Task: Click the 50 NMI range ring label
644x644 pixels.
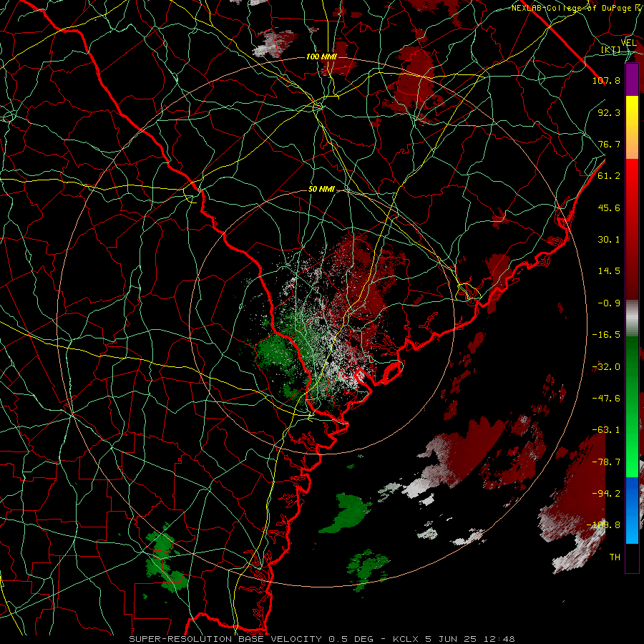Action: [x=321, y=190]
